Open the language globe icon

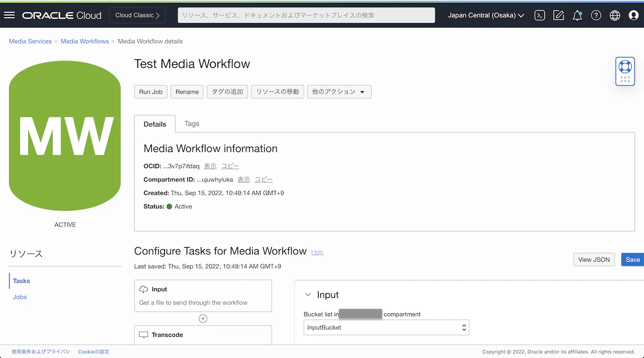[615, 15]
